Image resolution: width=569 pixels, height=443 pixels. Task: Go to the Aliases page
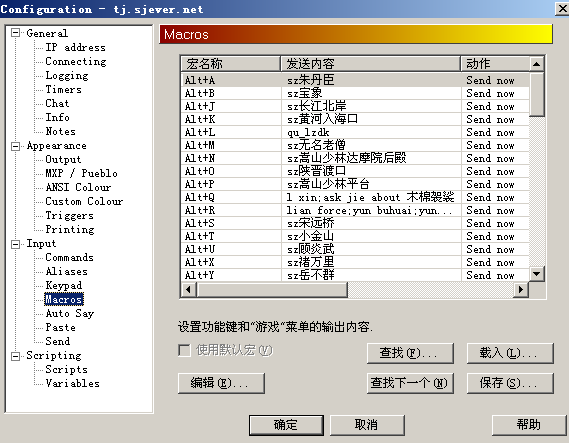click(x=66, y=271)
